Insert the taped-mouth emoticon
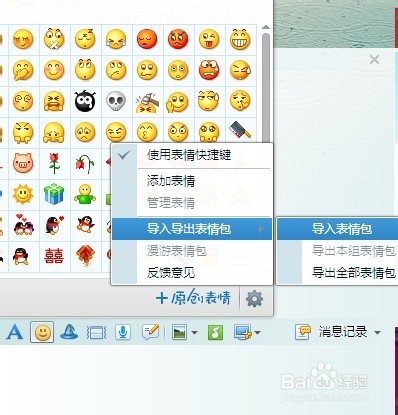The height and width of the screenshot is (415, 398). point(54,40)
